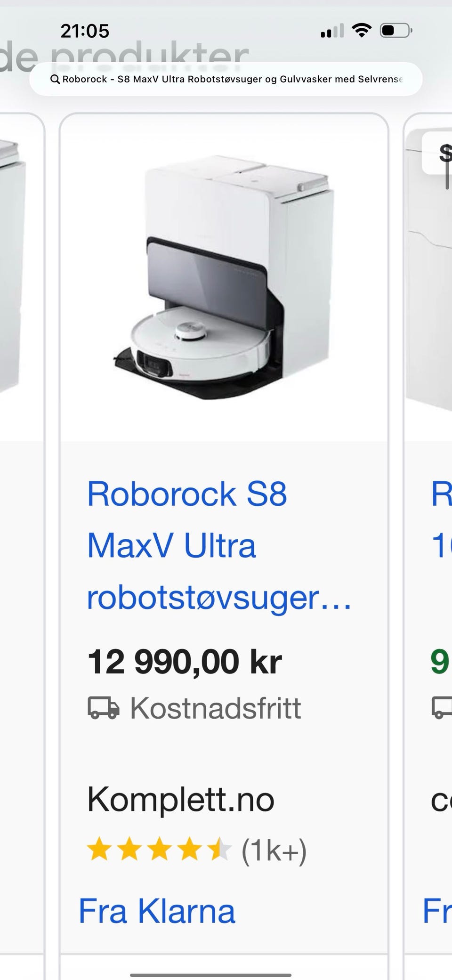The width and height of the screenshot is (452, 980).
Task: Open the Roborock vacuum product image
Action: (224, 278)
